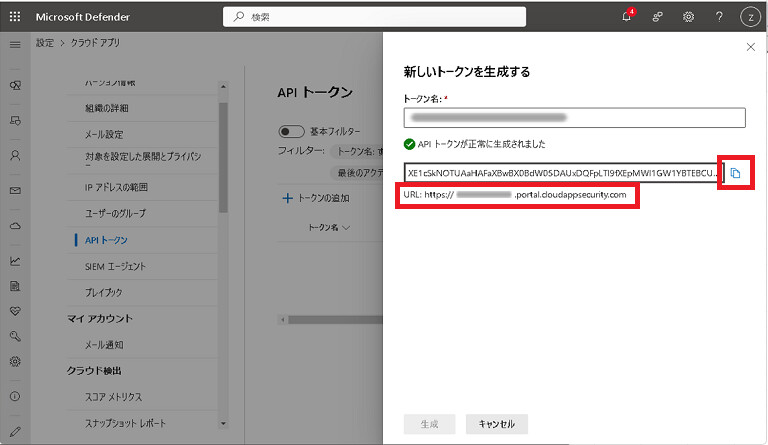Expand the token name column sort chevron
The image size is (768, 445).
tap(346, 228)
